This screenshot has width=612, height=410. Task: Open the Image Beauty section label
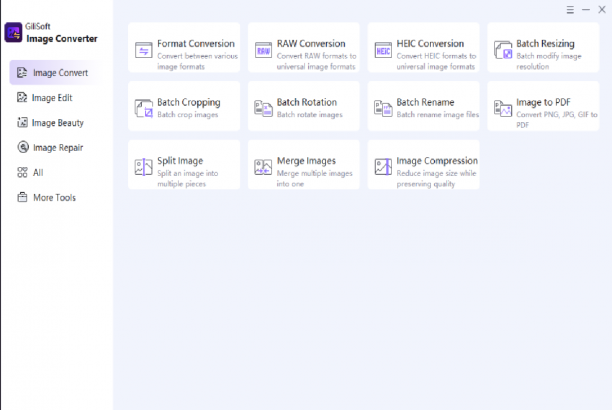pos(58,123)
